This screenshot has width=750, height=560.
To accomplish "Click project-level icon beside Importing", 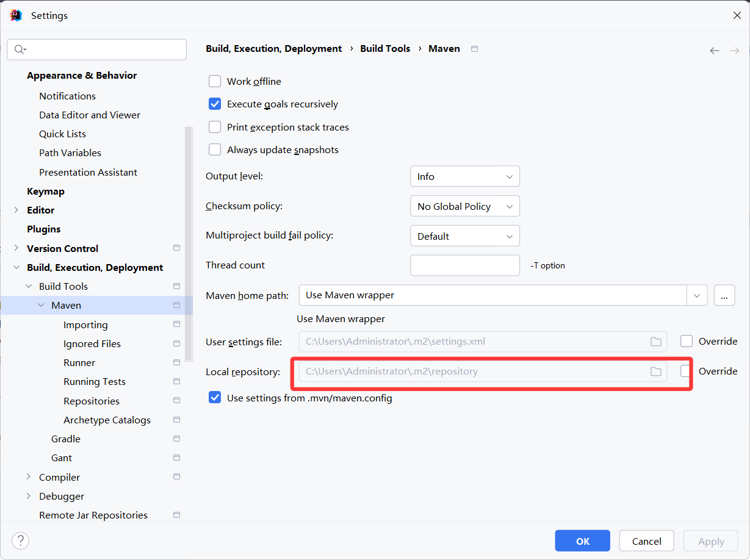I will [177, 325].
